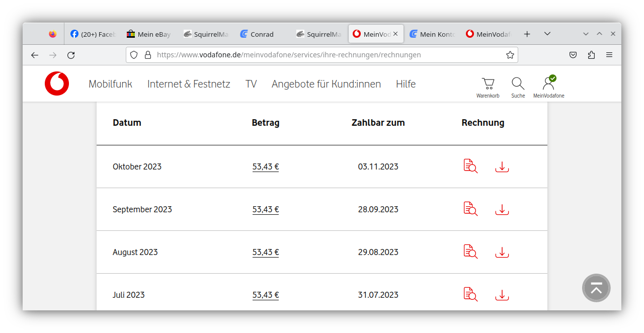Open the Internet & Festnetz menu
Image resolution: width=644 pixels, height=333 pixels.
point(189,84)
